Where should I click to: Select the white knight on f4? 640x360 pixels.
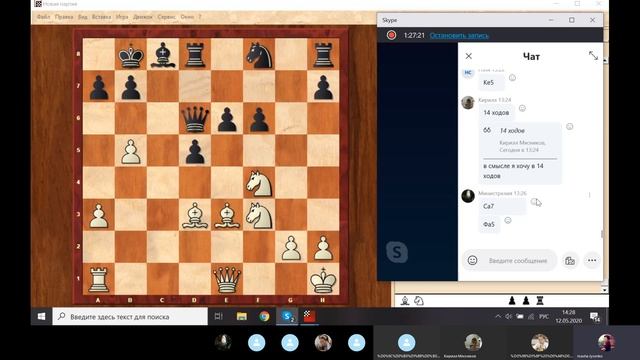(x=259, y=183)
